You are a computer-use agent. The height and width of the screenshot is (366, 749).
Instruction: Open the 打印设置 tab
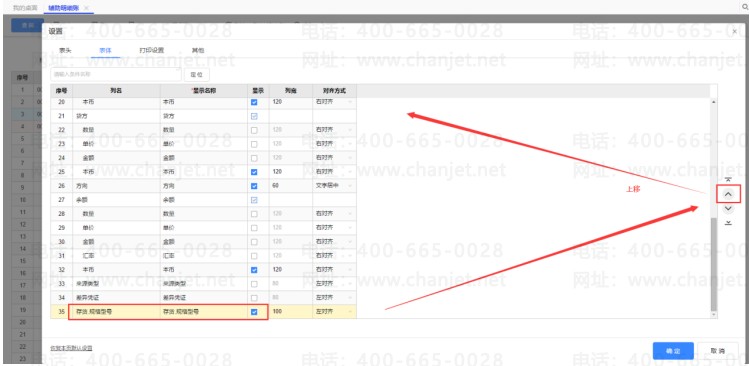coord(151,50)
